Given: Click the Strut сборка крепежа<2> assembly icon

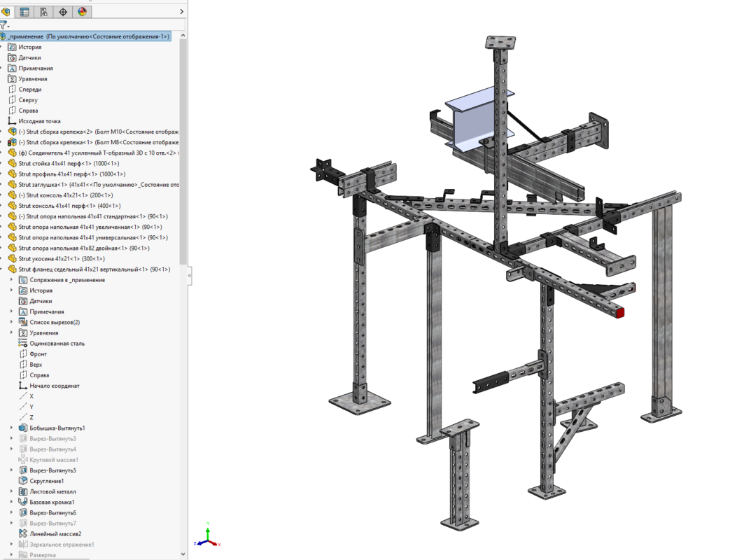Looking at the screenshot, I should coord(13,132).
